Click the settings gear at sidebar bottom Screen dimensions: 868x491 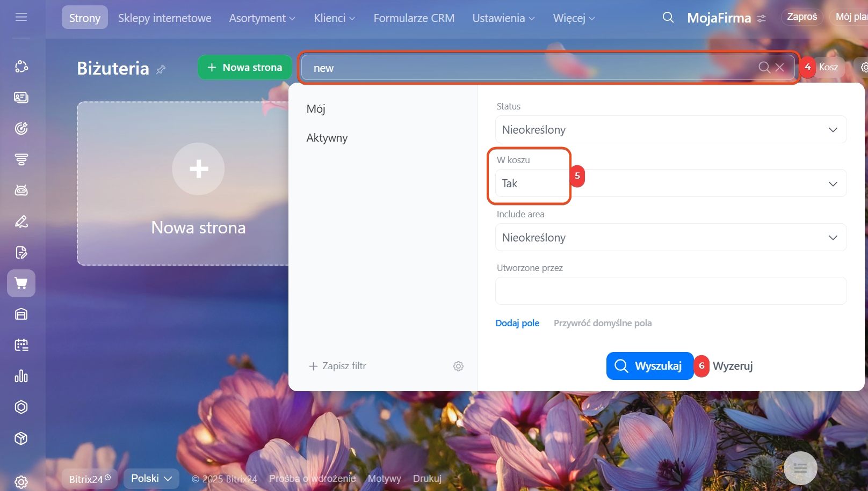tap(21, 481)
